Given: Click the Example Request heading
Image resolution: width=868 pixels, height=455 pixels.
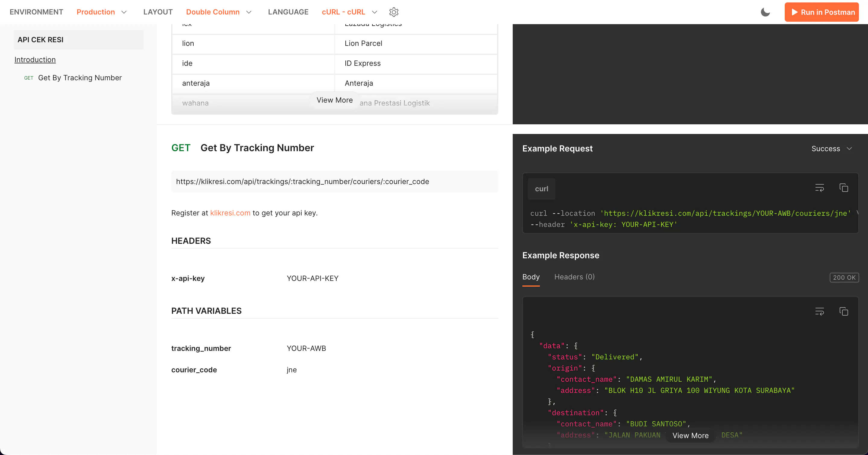Looking at the screenshot, I should coord(557,149).
